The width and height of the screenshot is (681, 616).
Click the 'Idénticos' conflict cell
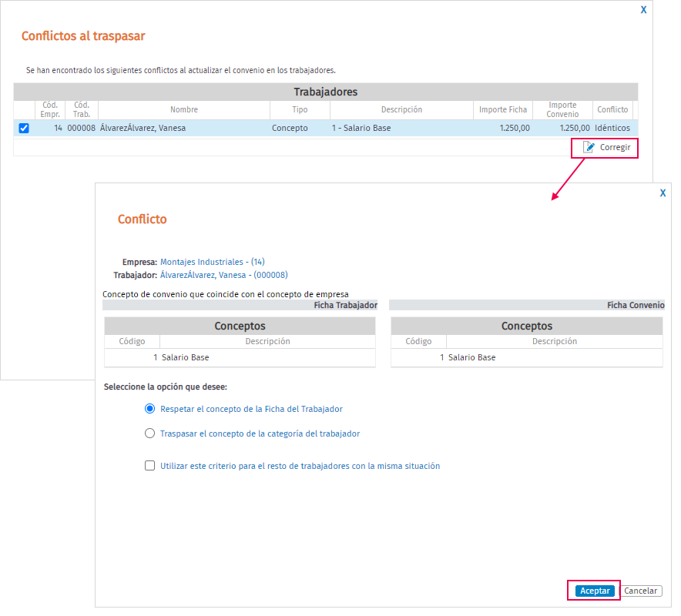612,128
